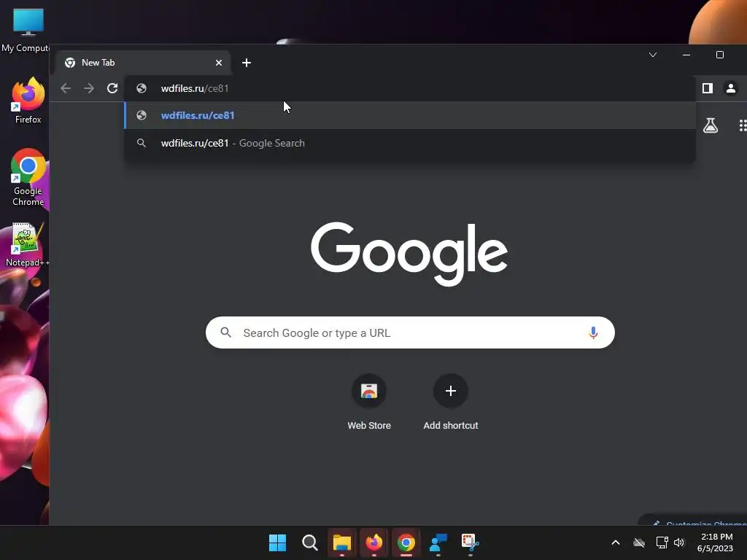
Task: Open Snipping Tool from taskbar
Action: [471, 542]
